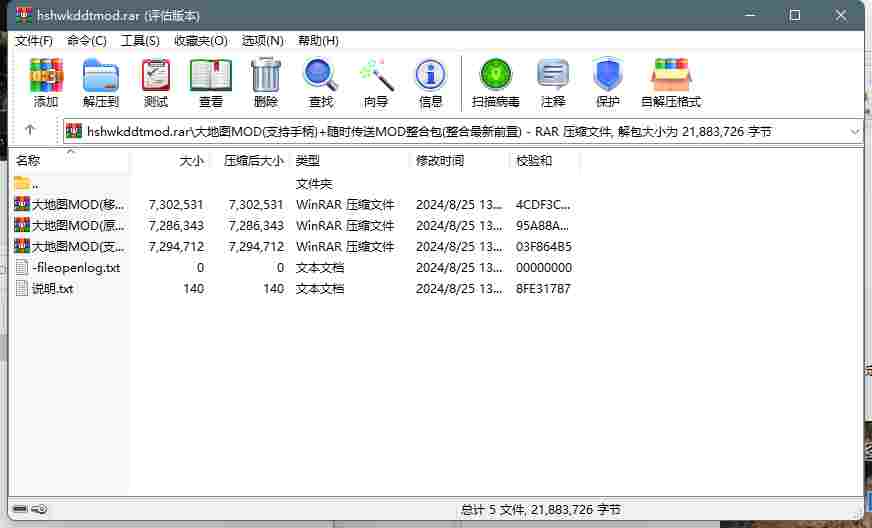Image resolution: width=872 pixels, height=528 pixels.
Task: Click the 删除 (Delete) trash icon
Action: [266, 76]
